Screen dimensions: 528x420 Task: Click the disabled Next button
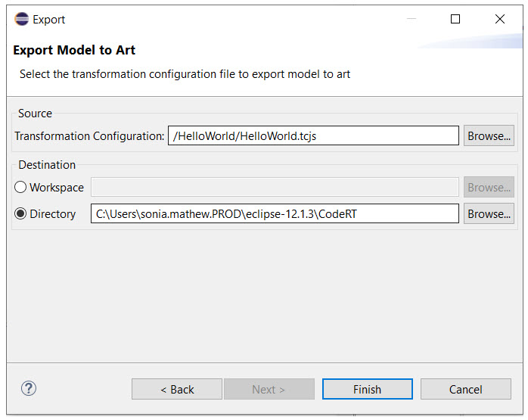[269, 389]
